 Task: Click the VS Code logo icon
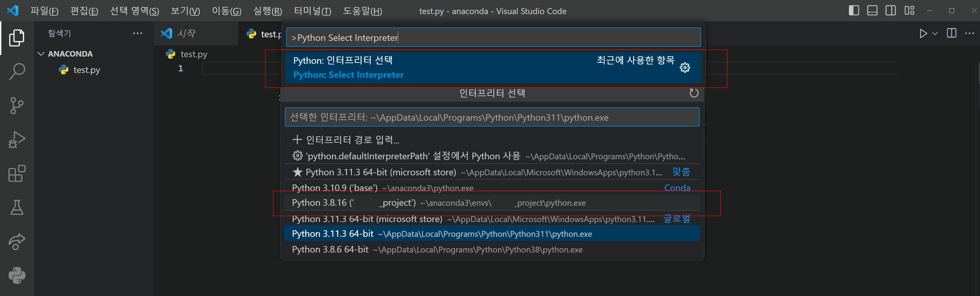point(12,11)
